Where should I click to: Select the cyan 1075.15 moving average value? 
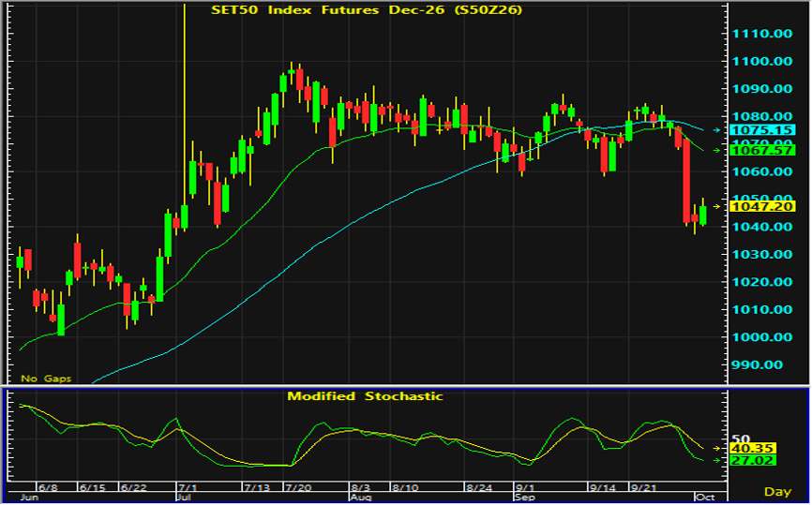(761, 130)
